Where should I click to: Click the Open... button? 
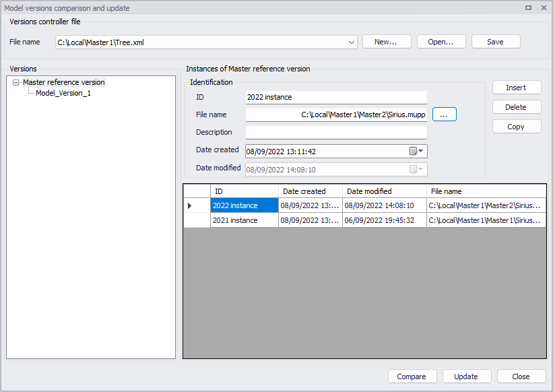[441, 42]
